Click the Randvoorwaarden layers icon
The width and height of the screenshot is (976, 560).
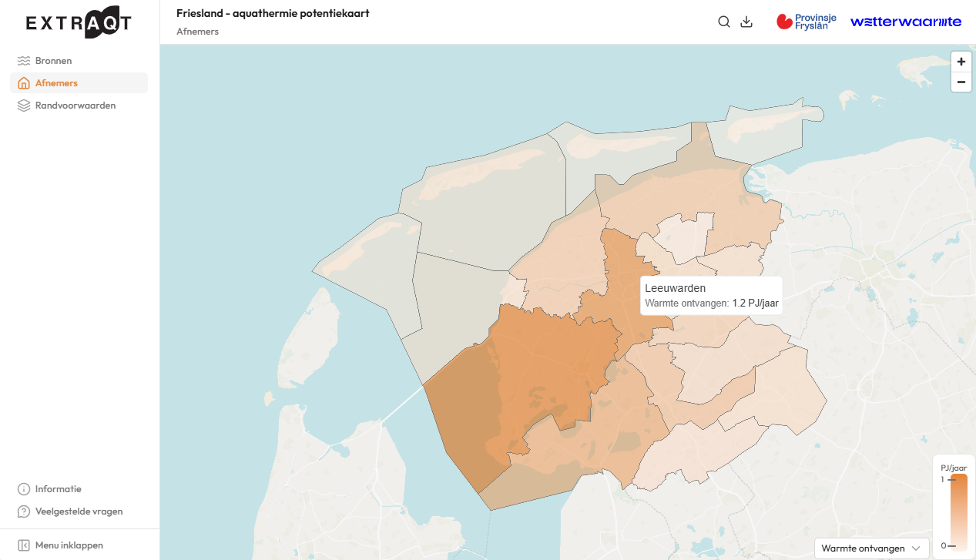pos(24,106)
